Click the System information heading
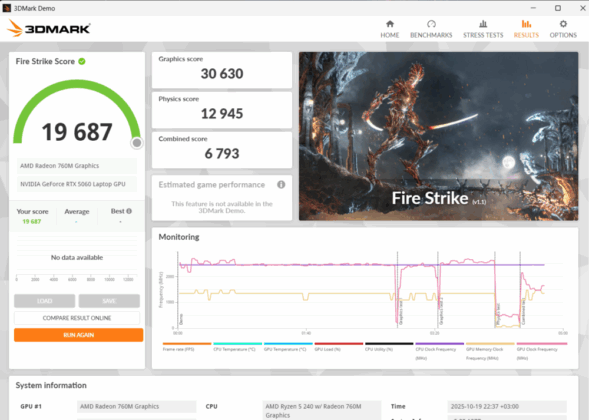This screenshot has height=420, width=589. coord(51,385)
